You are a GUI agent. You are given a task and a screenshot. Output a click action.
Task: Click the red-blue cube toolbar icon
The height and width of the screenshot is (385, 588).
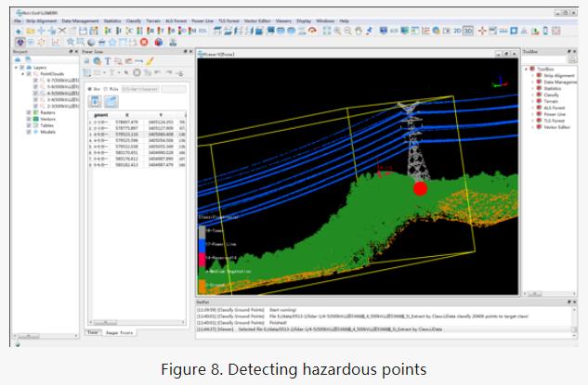point(159,42)
